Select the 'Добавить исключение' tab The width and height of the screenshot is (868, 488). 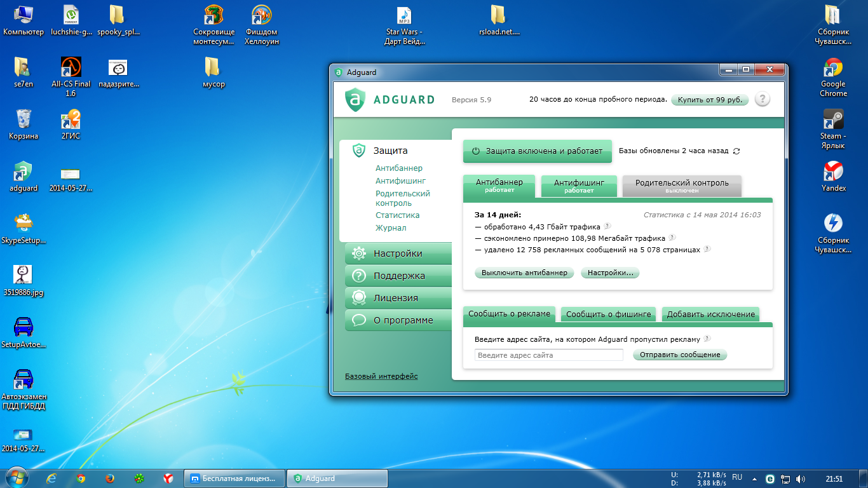pyautogui.click(x=711, y=314)
